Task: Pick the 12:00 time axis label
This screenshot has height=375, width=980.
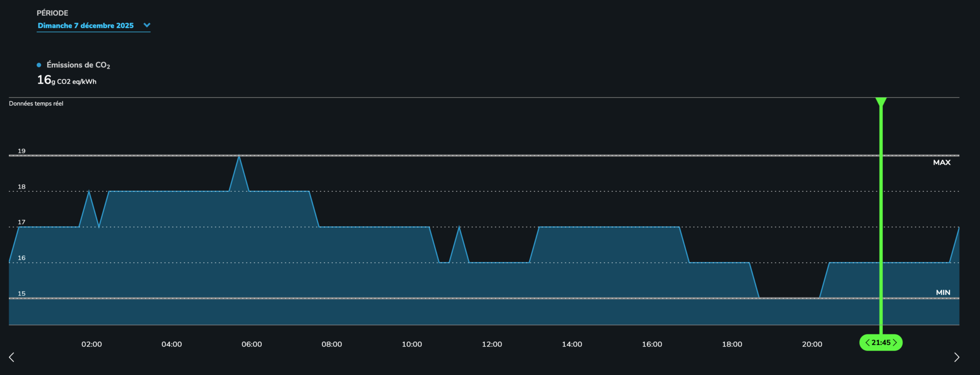Action: [x=492, y=344]
